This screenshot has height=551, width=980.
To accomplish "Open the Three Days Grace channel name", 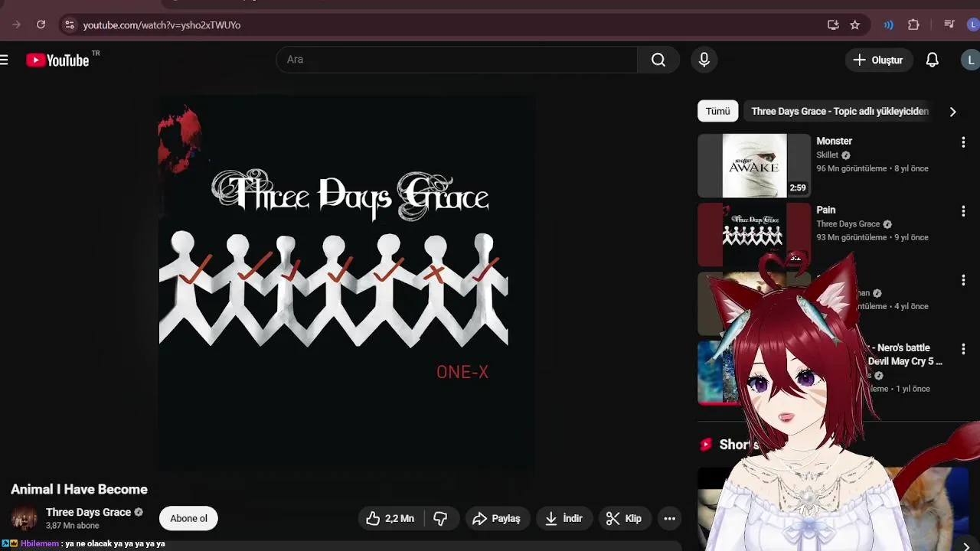I will coord(88,512).
